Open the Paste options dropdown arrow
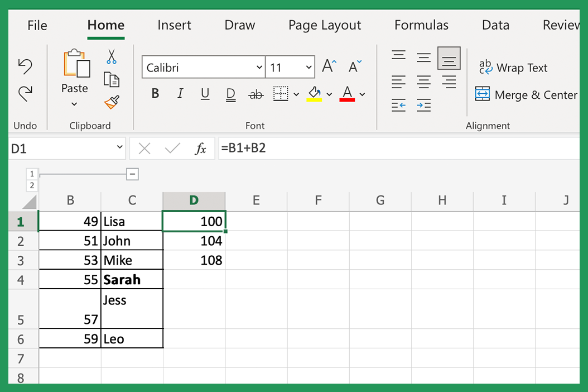The width and height of the screenshot is (588, 392). (74, 104)
